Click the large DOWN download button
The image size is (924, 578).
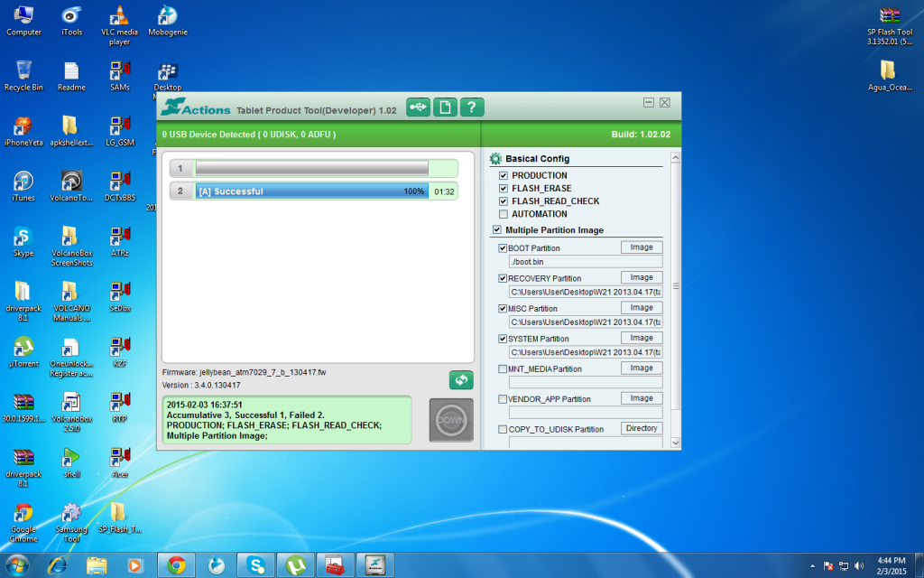[451, 420]
